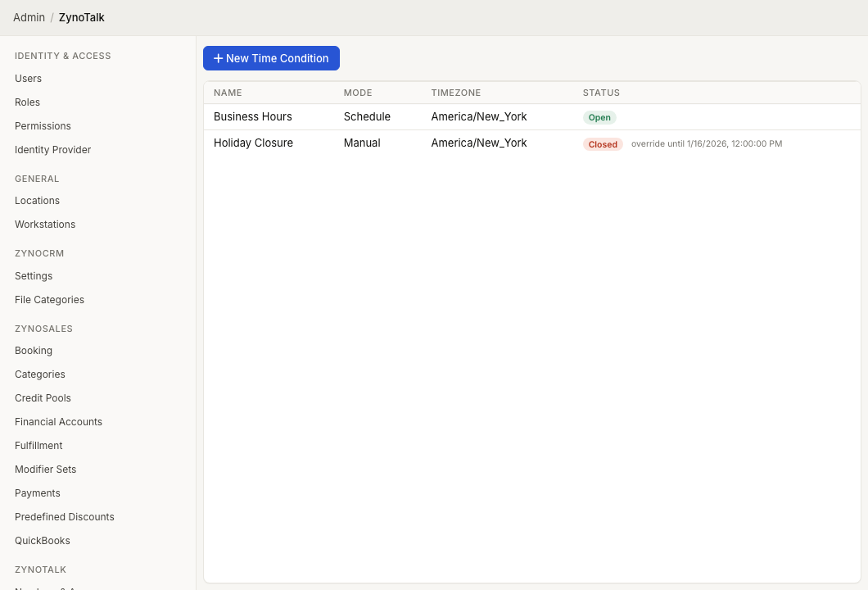Open Predefined Discounts
The width and height of the screenshot is (868, 590).
64,517
